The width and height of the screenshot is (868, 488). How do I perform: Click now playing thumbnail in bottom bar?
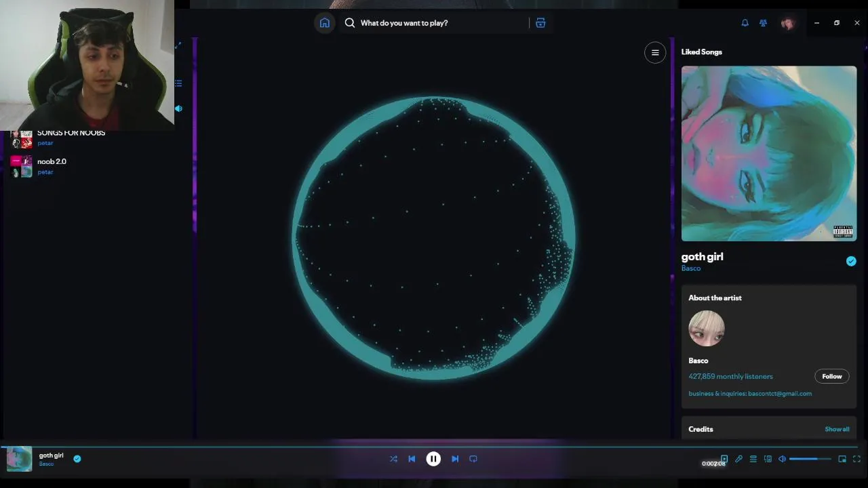tap(19, 459)
